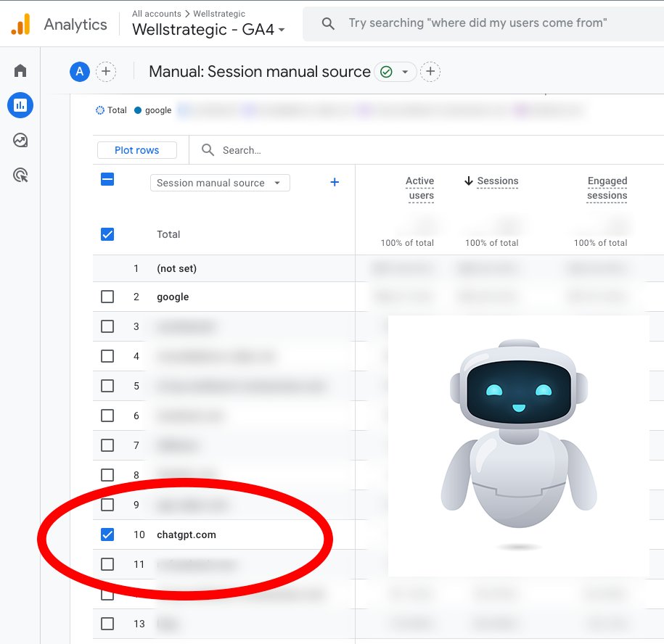This screenshot has width=664, height=644.
Task: Uncheck the Total row checkbox
Action: coord(107,234)
